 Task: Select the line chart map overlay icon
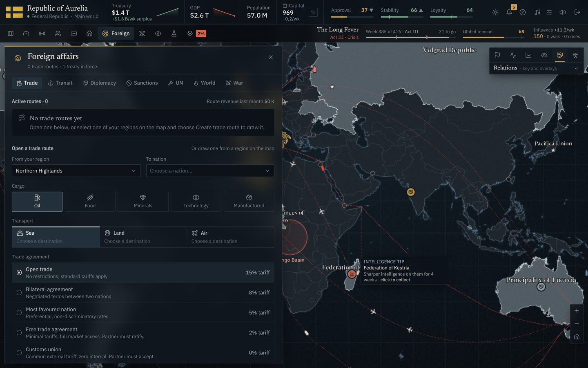click(x=528, y=55)
